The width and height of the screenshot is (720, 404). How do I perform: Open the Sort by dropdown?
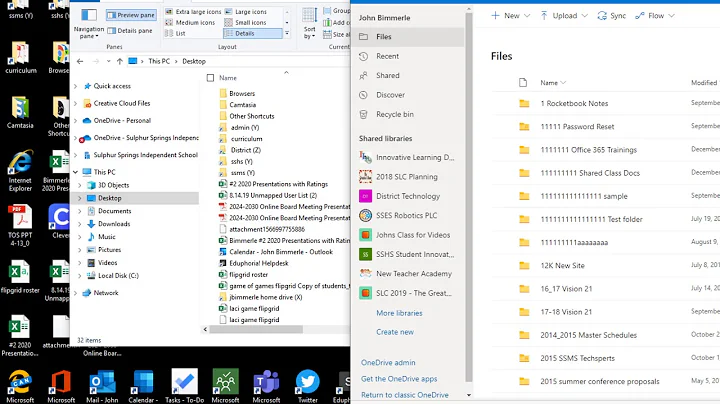pos(309,23)
